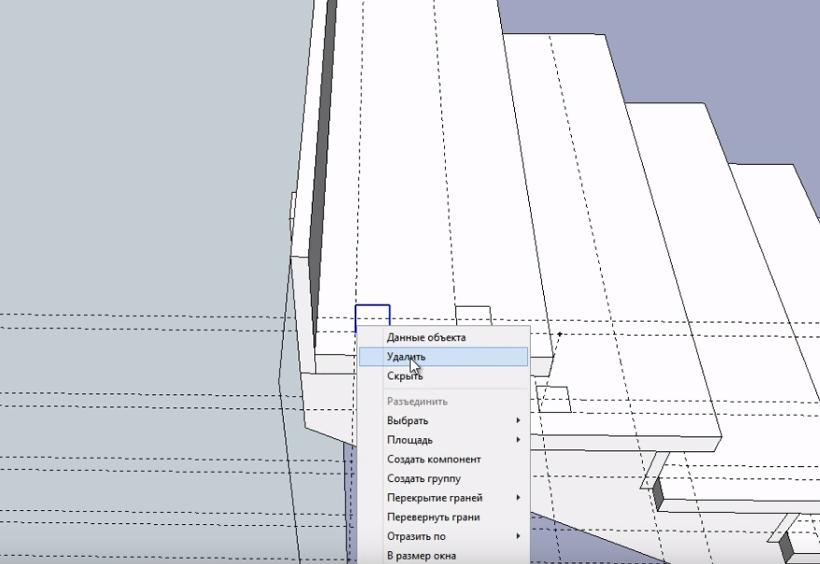Click Создать компонент menu entry

(x=433, y=459)
